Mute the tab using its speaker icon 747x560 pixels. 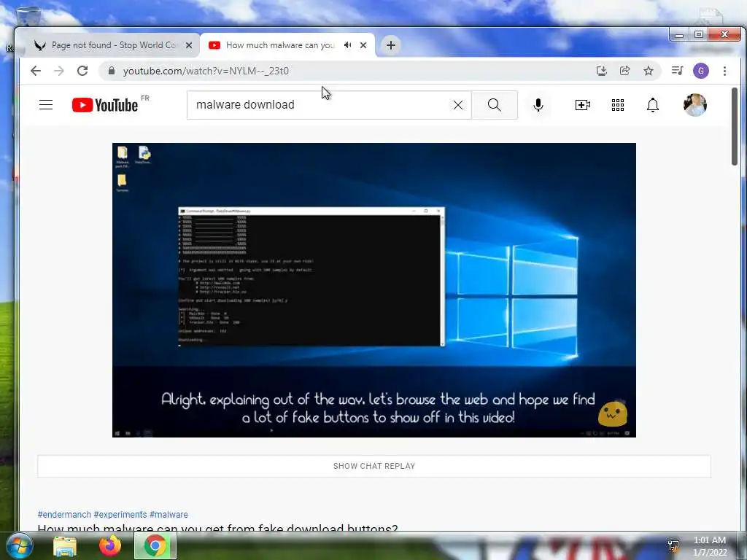click(x=348, y=44)
